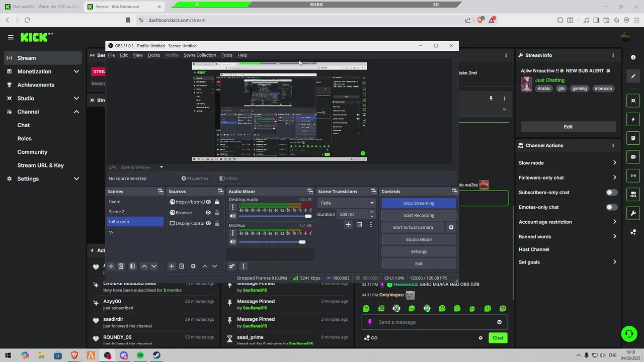Add a scene transition with plus icon
The image size is (644, 362).
coord(348,225)
